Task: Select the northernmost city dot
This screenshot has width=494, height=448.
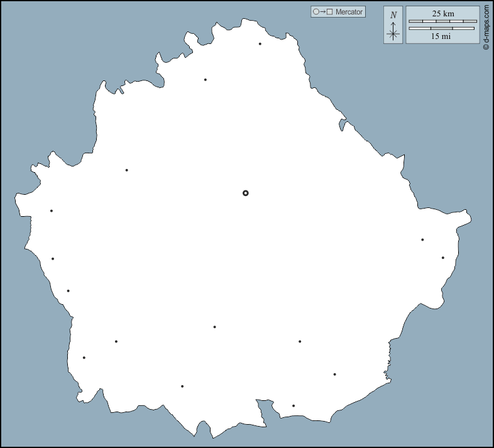Action: tap(260, 44)
